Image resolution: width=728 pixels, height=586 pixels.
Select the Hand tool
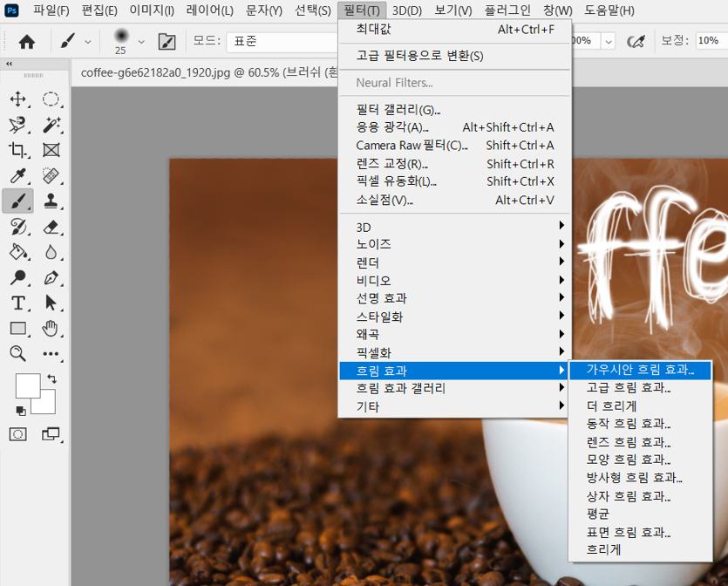(x=51, y=328)
